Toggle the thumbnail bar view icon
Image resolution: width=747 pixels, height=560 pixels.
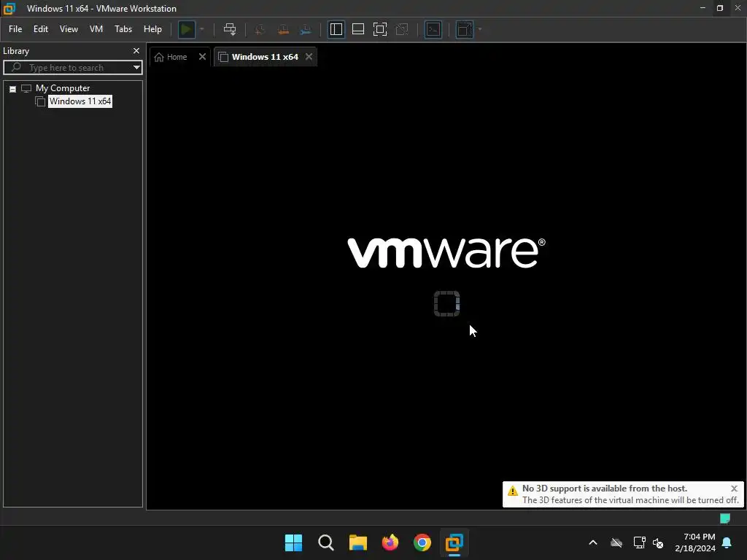pyautogui.click(x=357, y=29)
